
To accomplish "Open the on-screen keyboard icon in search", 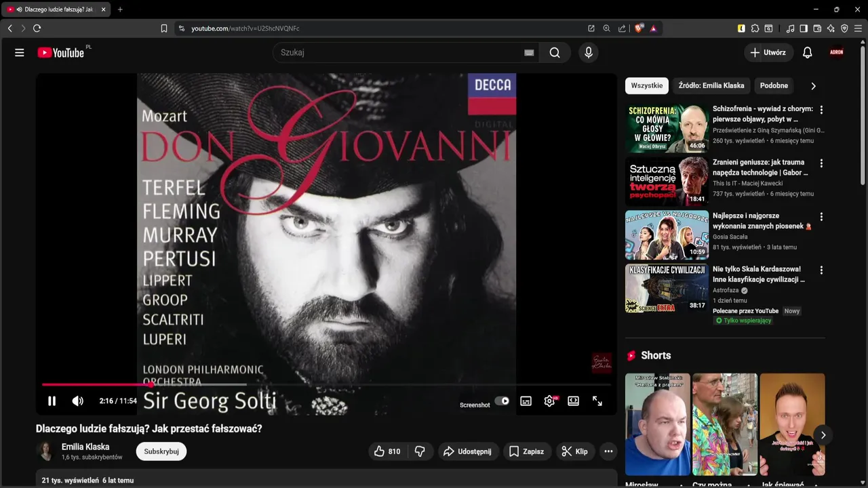I will pyautogui.click(x=529, y=52).
